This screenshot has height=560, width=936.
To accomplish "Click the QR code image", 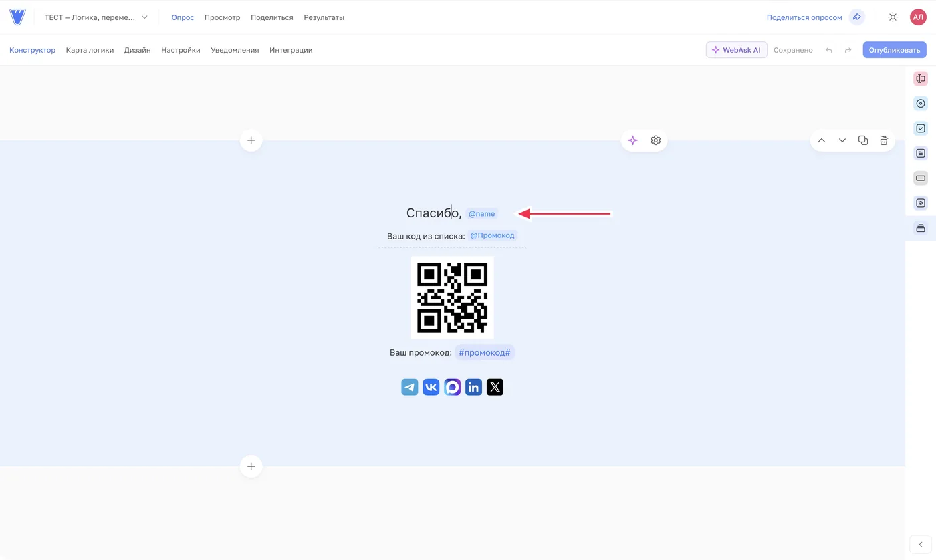I will [452, 297].
